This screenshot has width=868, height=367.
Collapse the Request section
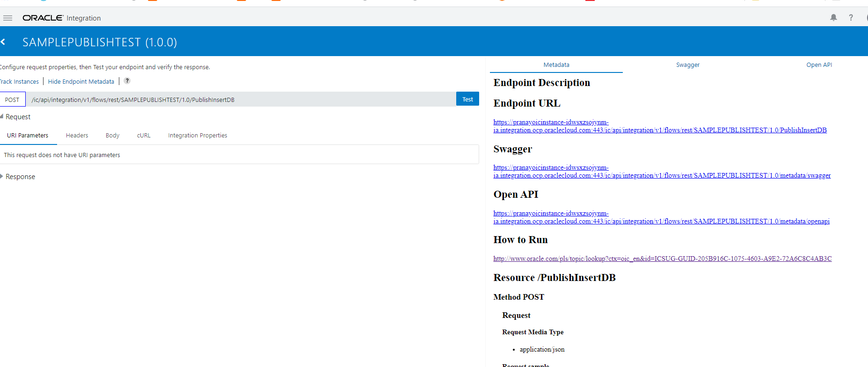coord(2,116)
